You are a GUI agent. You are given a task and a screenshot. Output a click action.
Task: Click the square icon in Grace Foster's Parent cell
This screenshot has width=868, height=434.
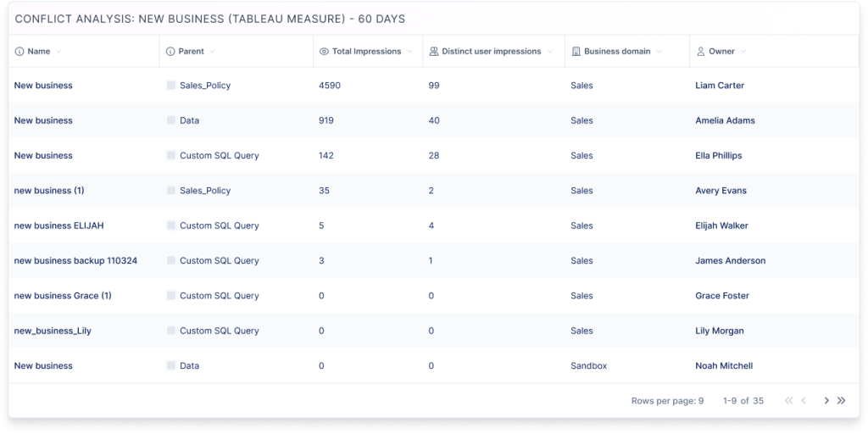pos(171,296)
